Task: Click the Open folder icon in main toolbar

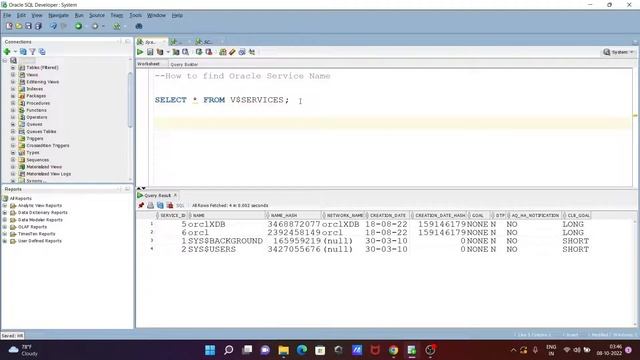Action: point(19,26)
